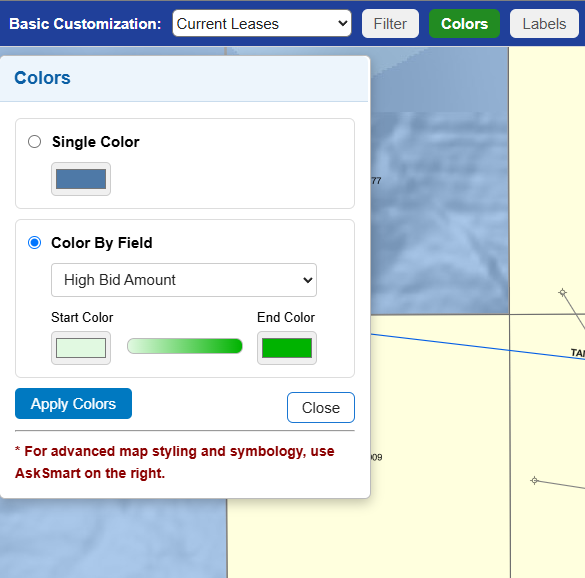Select the Single Color radio option
The height and width of the screenshot is (578, 585).
[34, 142]
